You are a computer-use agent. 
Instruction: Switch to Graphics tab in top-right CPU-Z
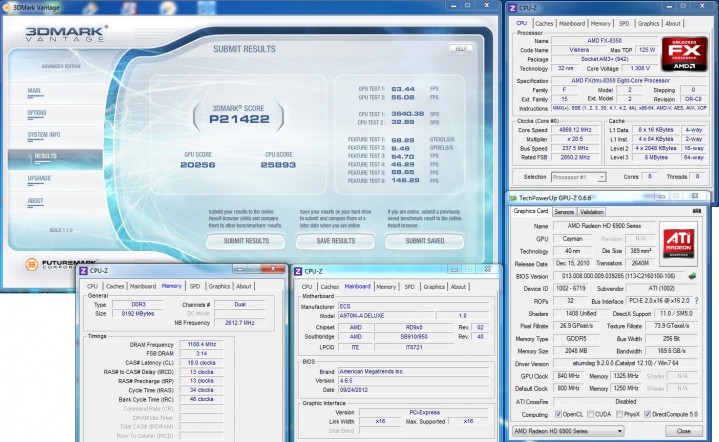tap(648, 23)
